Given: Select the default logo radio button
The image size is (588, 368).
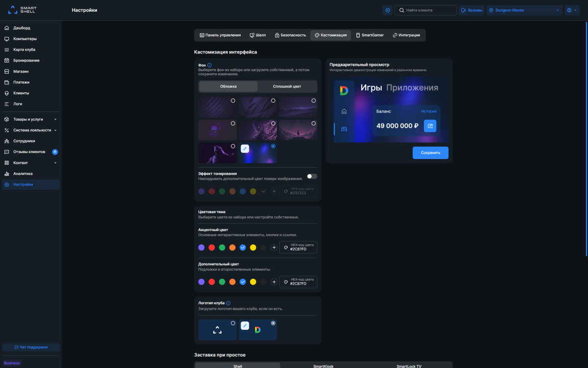Looking at the screenshot, I should click(233, 323).
